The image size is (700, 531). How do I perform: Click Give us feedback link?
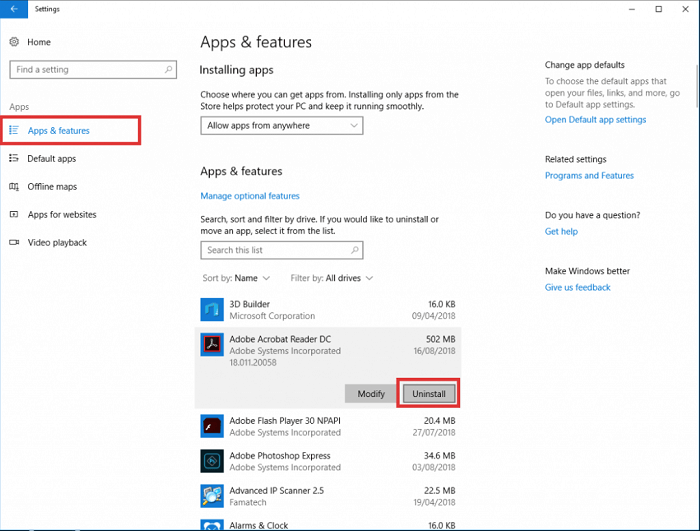pos(577,287)
